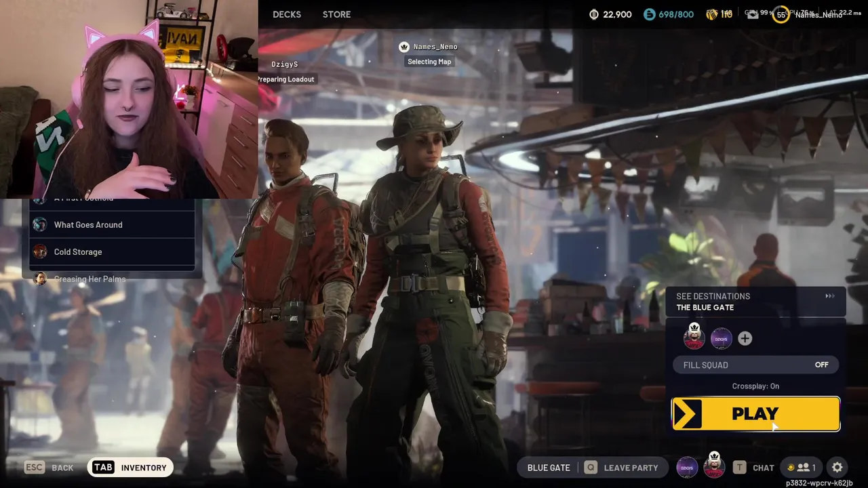The width and height of the screenshot is (868, 488).
Task: Click the crowned avatar in bottom bar
Action: point(713,466)
